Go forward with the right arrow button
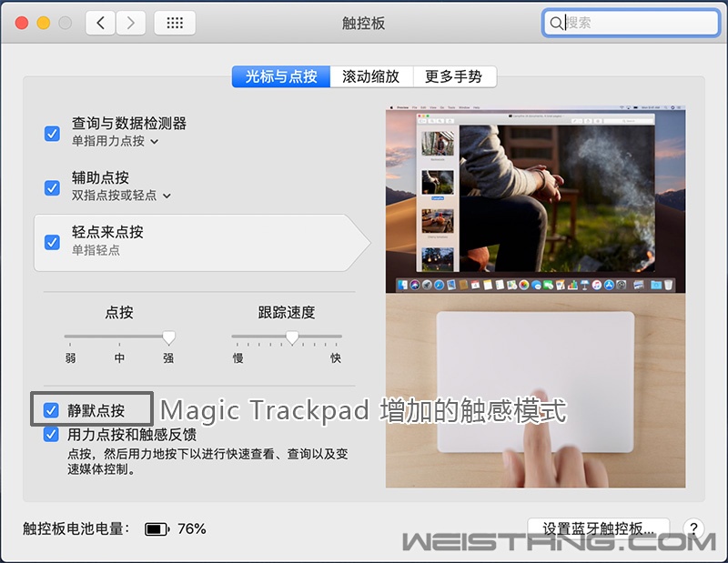This screenshot has height=563, width=728. click(x=130, y=23)
